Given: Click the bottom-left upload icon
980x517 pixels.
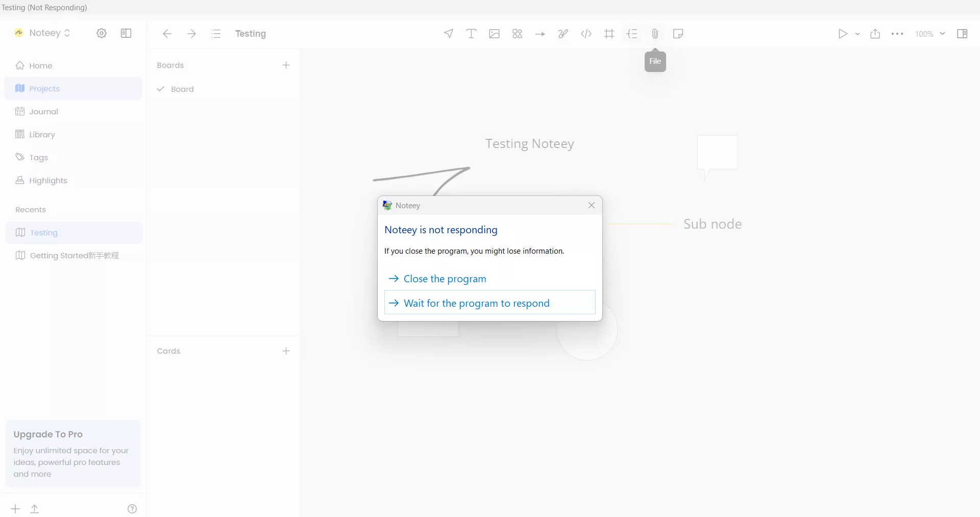Looking at the screenshot, I should (x=34, y=509).
